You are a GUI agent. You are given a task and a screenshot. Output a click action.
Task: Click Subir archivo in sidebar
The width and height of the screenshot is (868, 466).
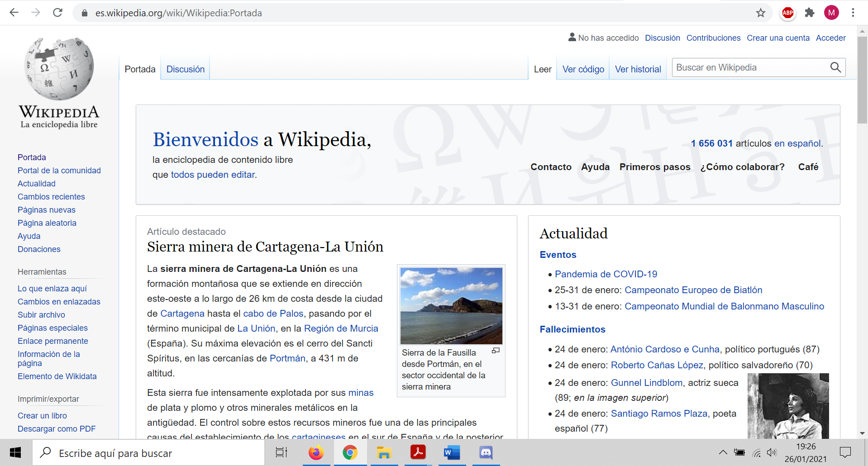coord(41,315)
